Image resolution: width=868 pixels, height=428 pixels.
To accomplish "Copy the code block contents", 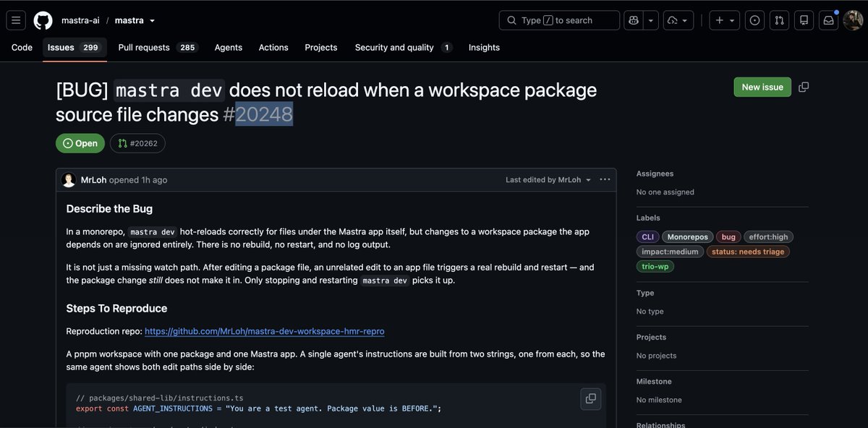I will click(x=590, y=398).
